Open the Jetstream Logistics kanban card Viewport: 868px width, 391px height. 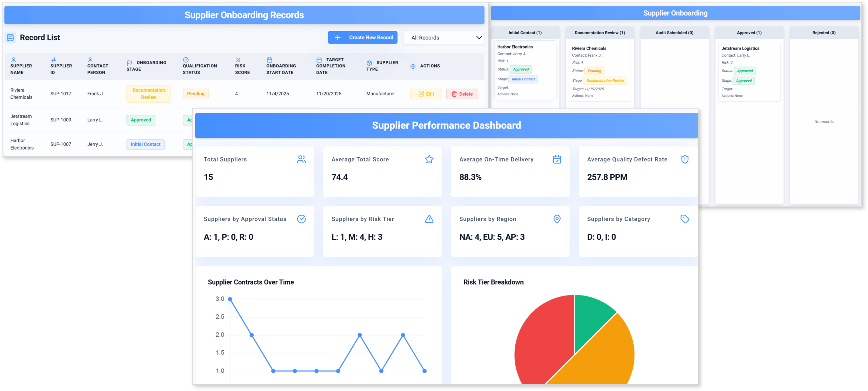pyautogui.click(x=749, y=72)
